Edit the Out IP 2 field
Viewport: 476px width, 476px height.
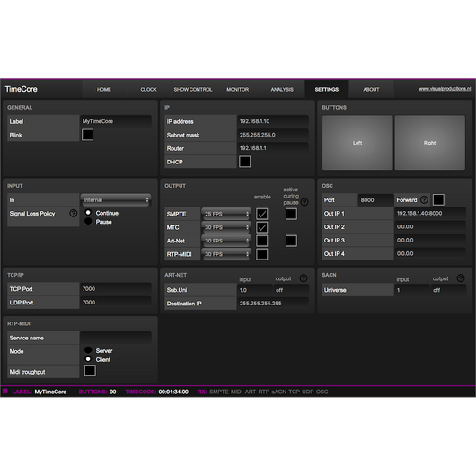pyautogui.click(x=430, y=226)
